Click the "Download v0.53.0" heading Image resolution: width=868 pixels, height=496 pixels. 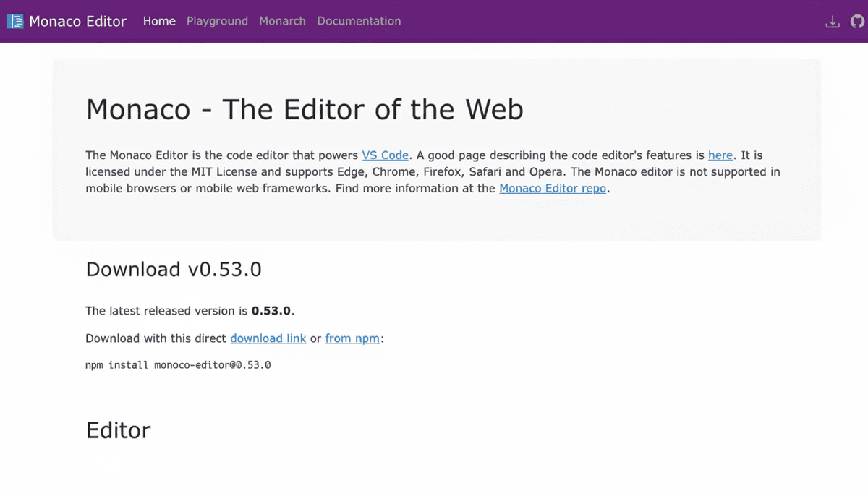pyautogui.click(x=174, y=269)
